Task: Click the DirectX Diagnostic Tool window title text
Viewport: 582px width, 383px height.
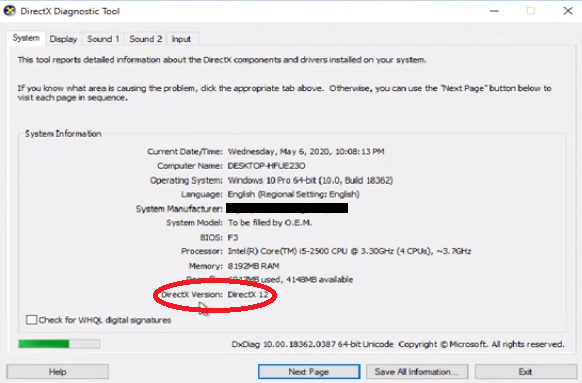Action: point(70,11)
